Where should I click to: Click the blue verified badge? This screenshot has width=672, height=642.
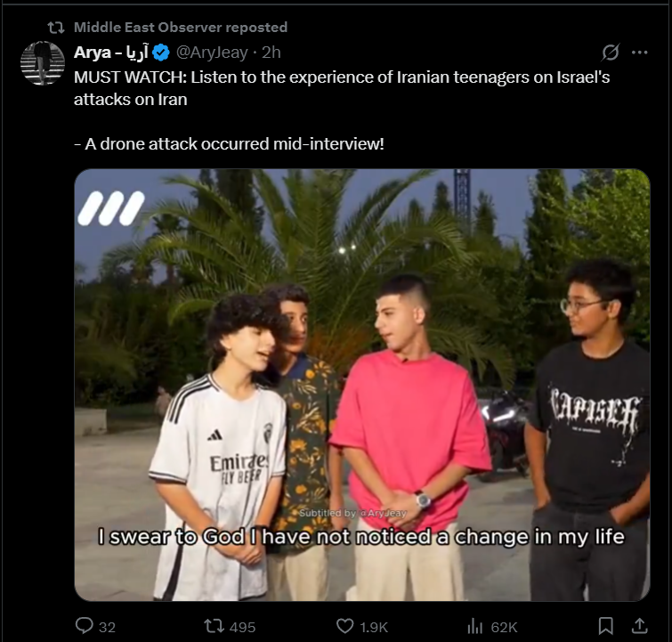161,53
